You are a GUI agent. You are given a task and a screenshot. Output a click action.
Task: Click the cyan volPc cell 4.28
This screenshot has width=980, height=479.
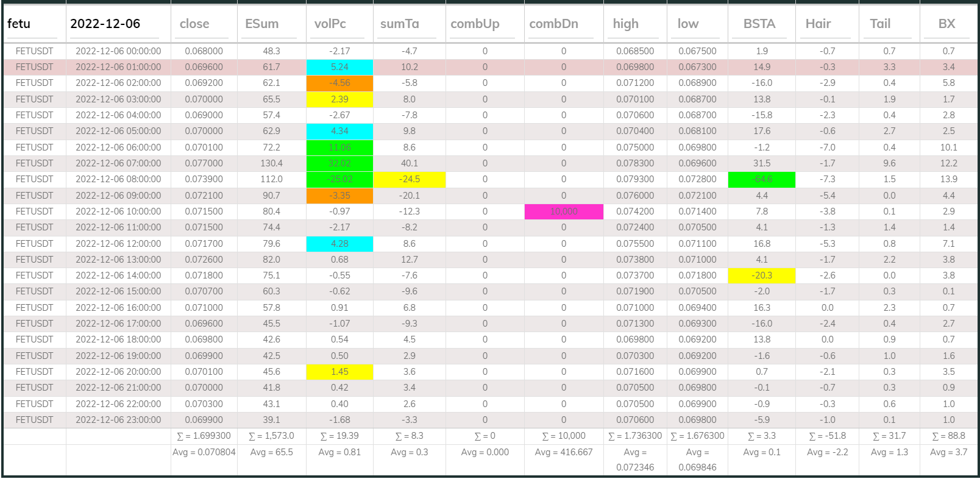339,244
